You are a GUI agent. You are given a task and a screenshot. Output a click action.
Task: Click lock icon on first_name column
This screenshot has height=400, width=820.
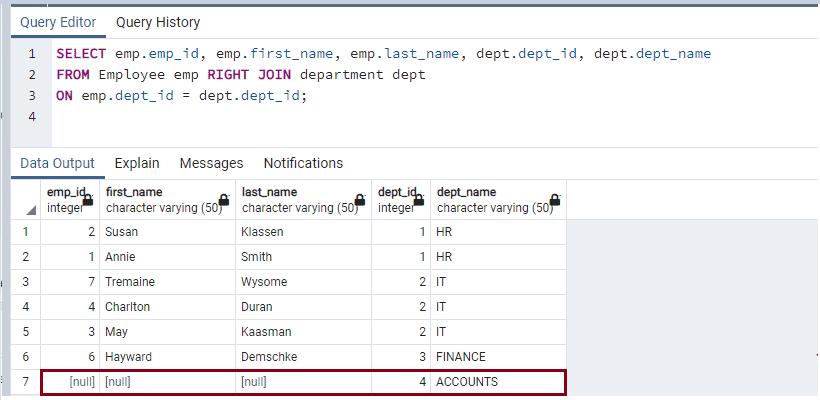click(x=224, y=201)
